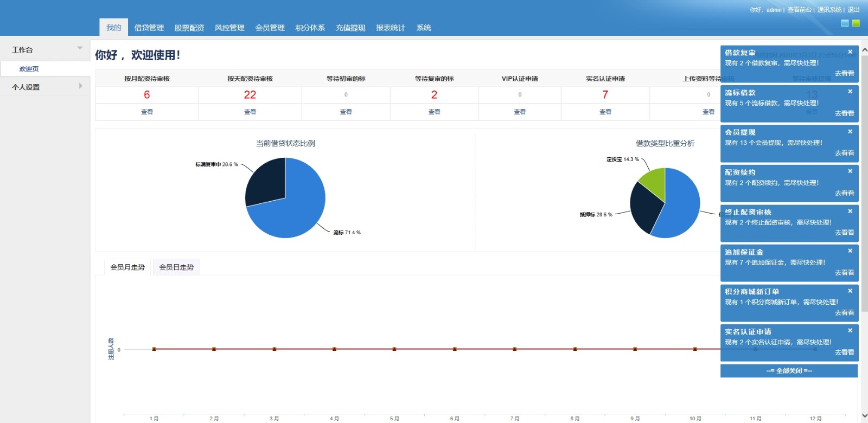Screen dimensions: 868x423
Task: Click the 通讯系统 link
Action: tap(829, 10)
